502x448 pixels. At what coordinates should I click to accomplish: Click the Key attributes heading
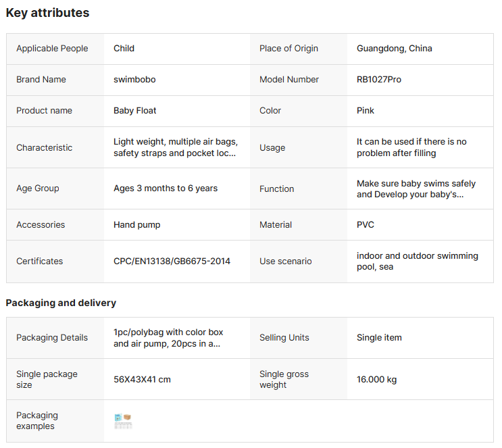47,13
